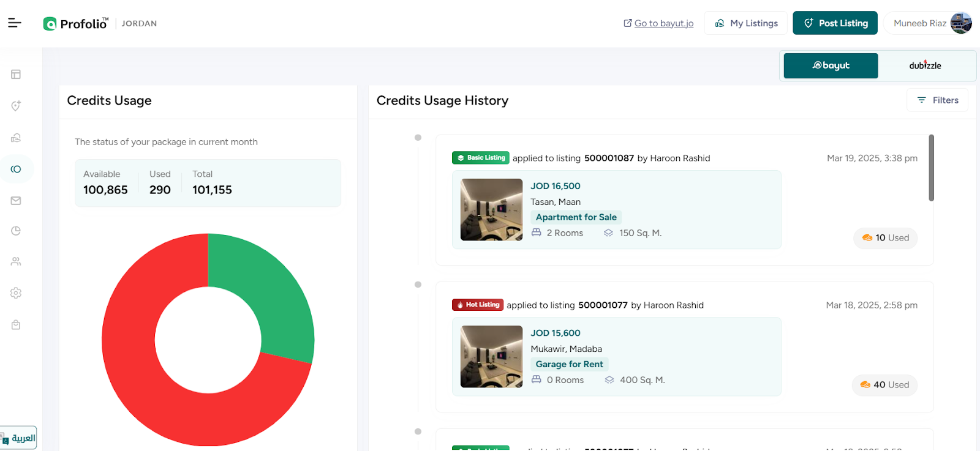Select the credits sidebar icon
The image size is (980, 451).
[16, 169]
